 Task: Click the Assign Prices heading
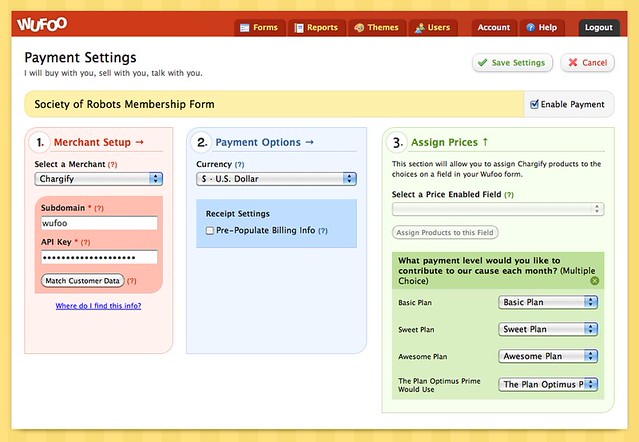(x=450, y=142)
